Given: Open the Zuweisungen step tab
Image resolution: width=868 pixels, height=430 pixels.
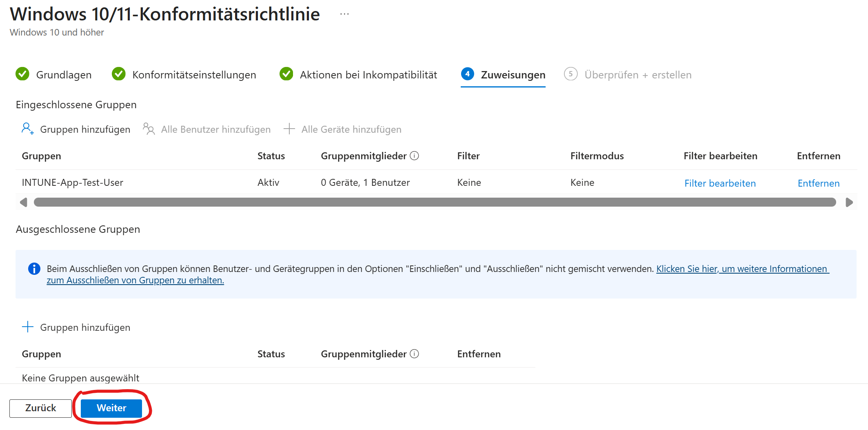Looking at the screenshot, I should tap(513, 75).
